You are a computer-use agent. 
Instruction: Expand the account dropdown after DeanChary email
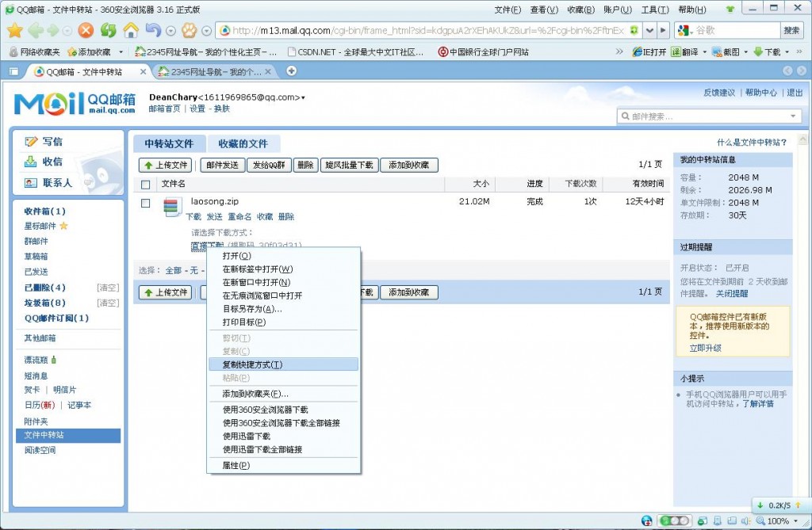coord(303,97)
